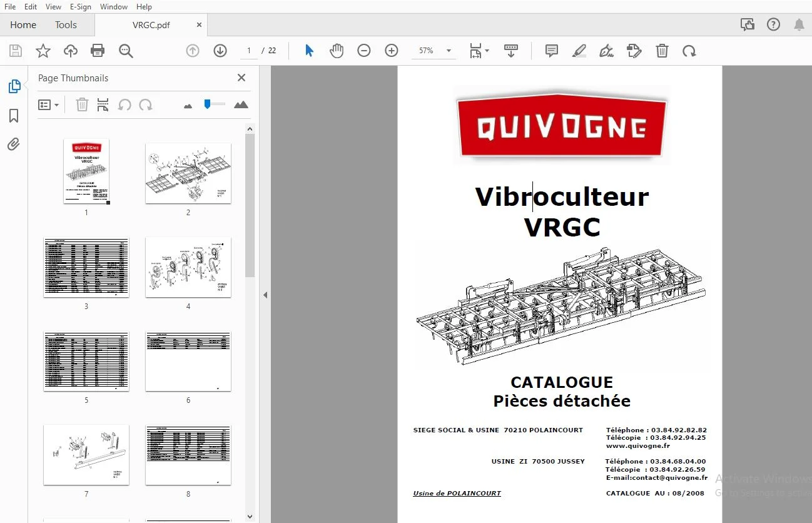Save the file with the floppy disk icon
Image resolution: width=812 pixels, height=523 pixels.
(x=16, y=51)
